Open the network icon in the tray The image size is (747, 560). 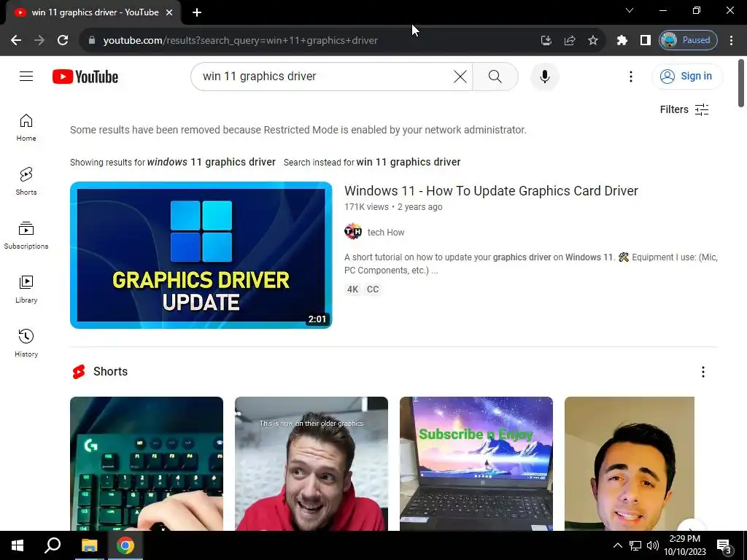click(x=635, y=545)
